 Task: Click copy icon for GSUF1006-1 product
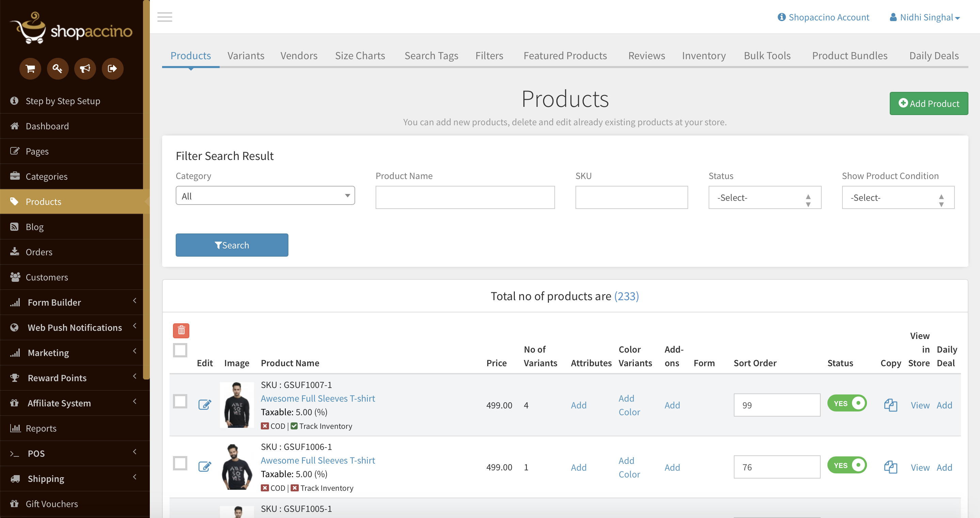point(890,467)
